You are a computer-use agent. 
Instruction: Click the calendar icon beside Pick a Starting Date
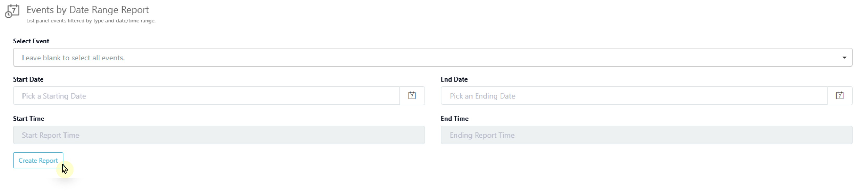(412, 96)
